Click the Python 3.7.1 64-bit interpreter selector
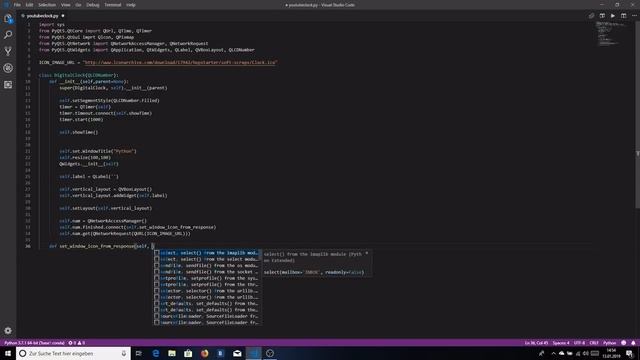Image resolution: width=640 pixels, height=360 pixels. [x=34, y=343]
